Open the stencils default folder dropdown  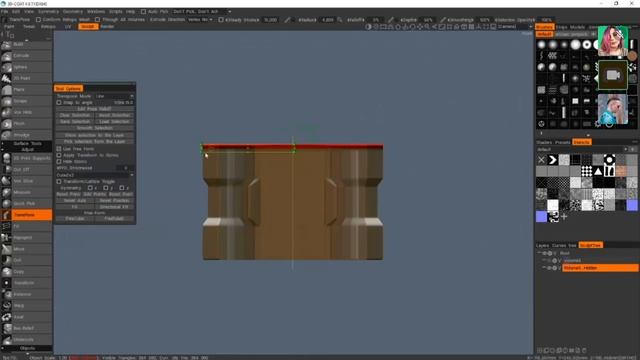click(582, 149)
